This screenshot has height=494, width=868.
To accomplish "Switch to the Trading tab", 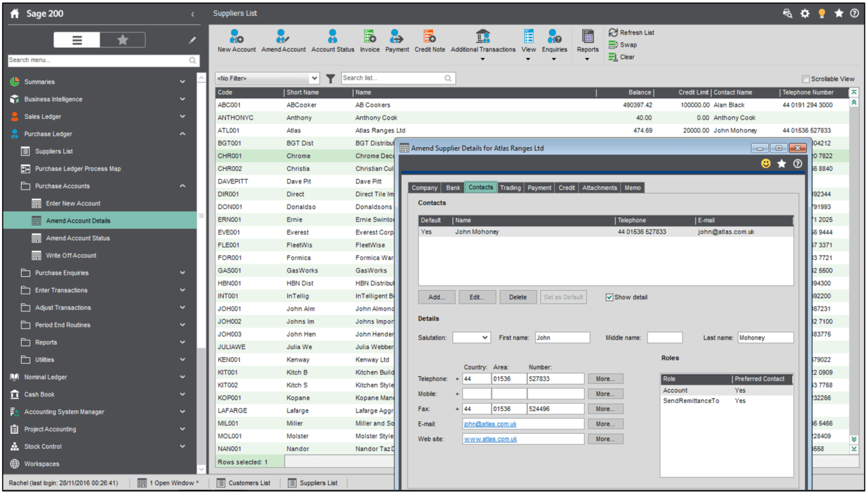I will click(x=511, y=188).
